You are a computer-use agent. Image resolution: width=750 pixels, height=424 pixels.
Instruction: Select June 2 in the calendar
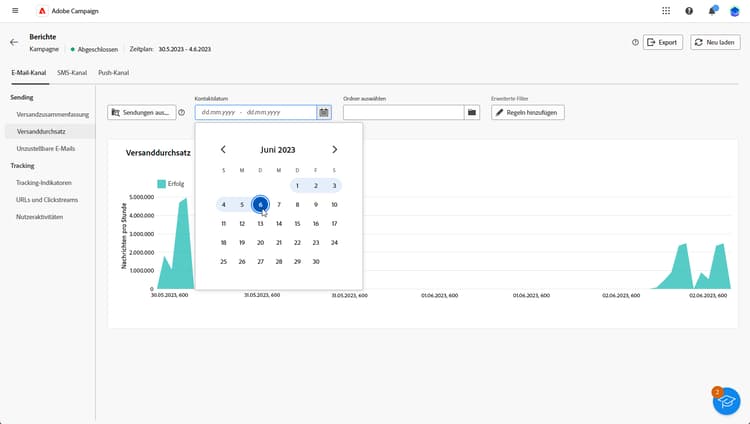click(316, 186)
